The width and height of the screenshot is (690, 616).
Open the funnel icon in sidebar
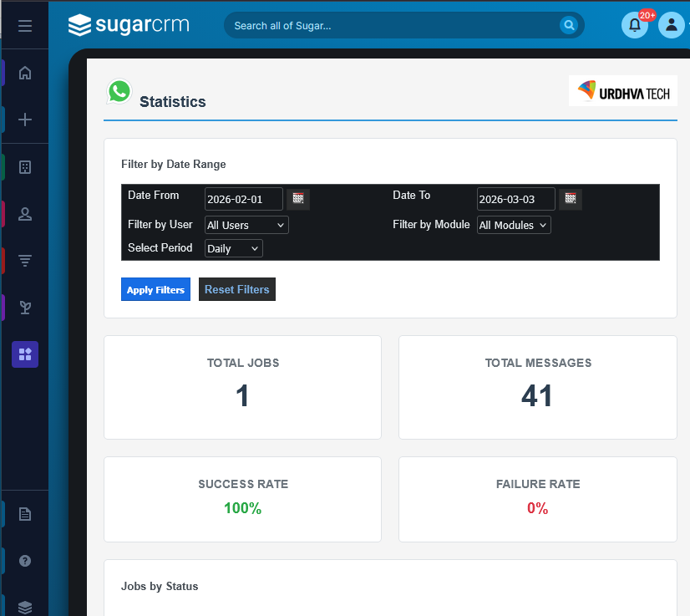point(25,261)
